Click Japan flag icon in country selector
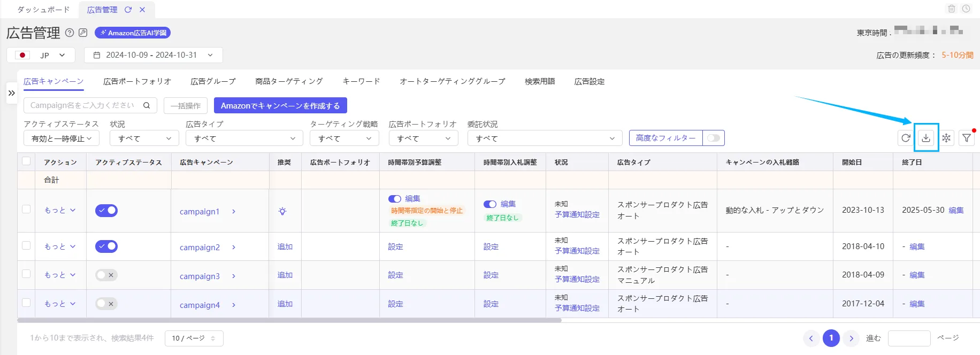The height and width of the screenshot is (355, 980). pyautogui.click(x=22, y=55)
